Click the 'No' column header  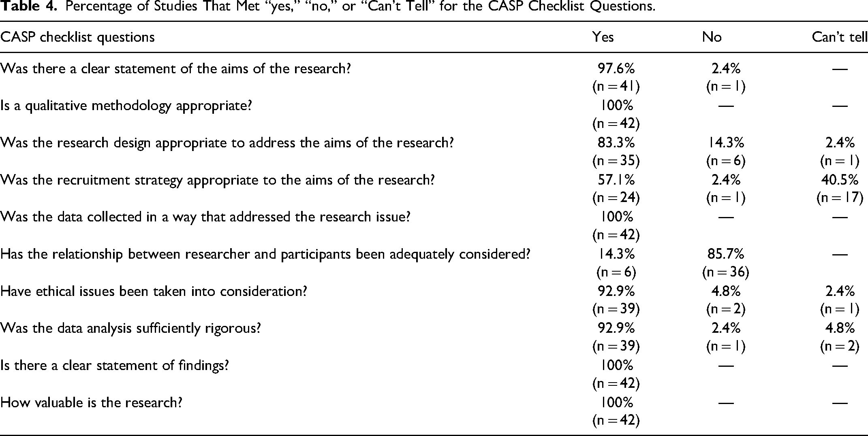[712, 37]
